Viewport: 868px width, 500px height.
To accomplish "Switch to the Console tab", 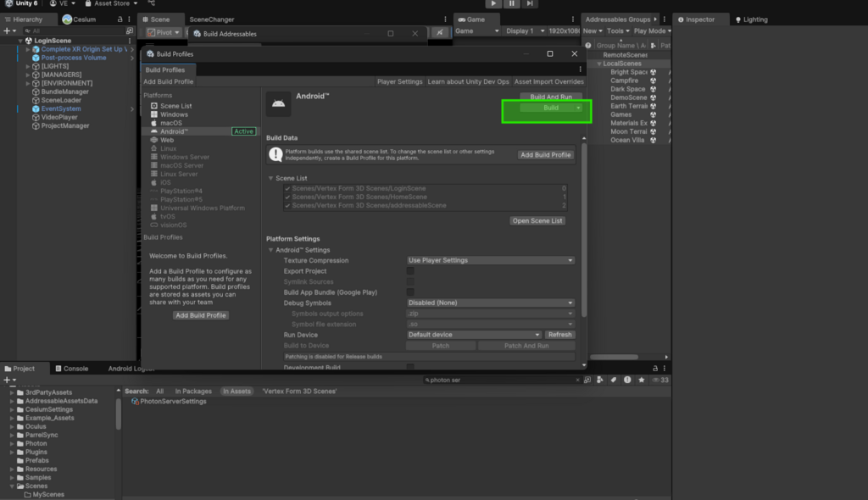I will pos(75,369).
